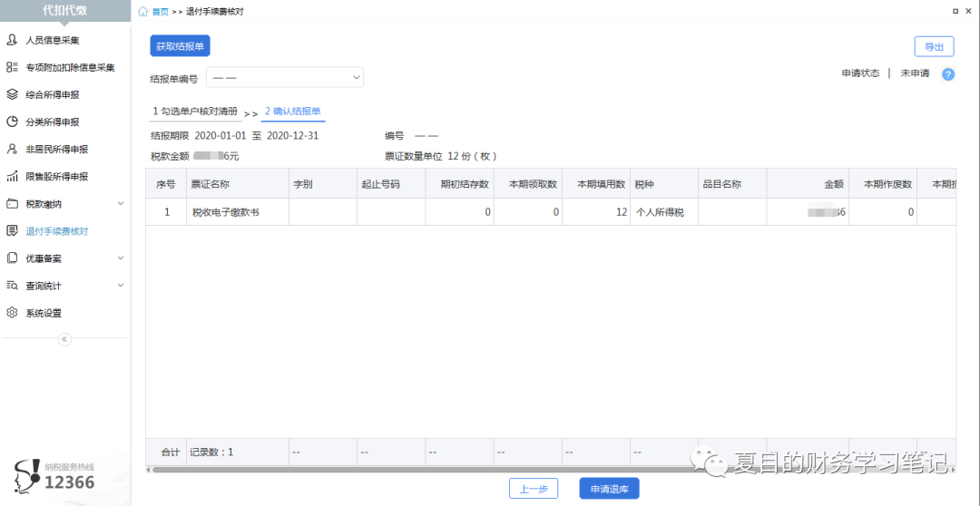Image resolution: width=980 pixels, height=506 pixels.
Task: Click 首页 breadcrumb link
Action: tap(161, 11)
